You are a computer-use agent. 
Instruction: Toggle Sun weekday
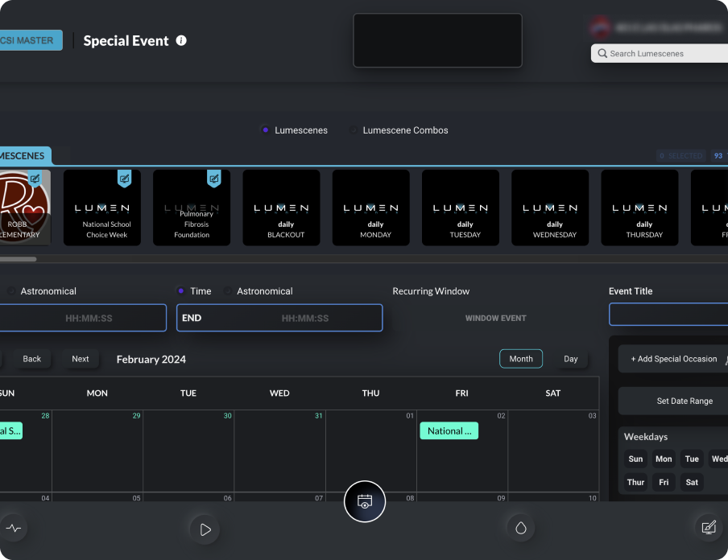635,459
